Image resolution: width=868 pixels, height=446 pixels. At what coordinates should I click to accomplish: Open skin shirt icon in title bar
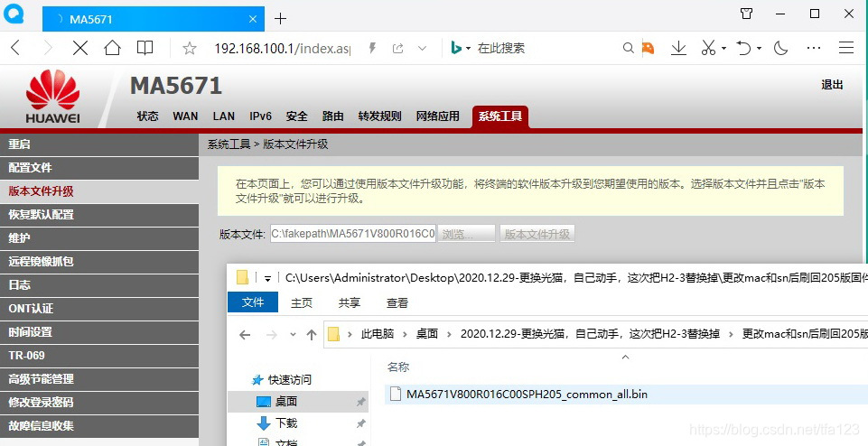(x=747, y=14)
